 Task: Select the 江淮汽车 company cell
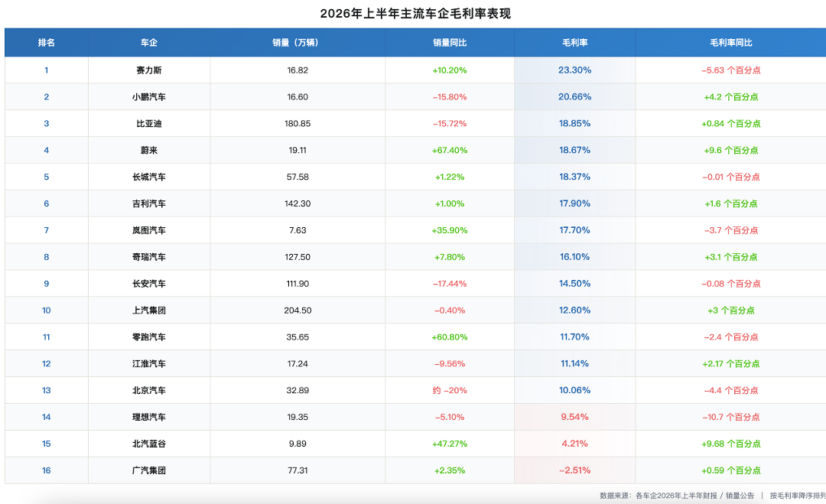(x=149, y=364)
